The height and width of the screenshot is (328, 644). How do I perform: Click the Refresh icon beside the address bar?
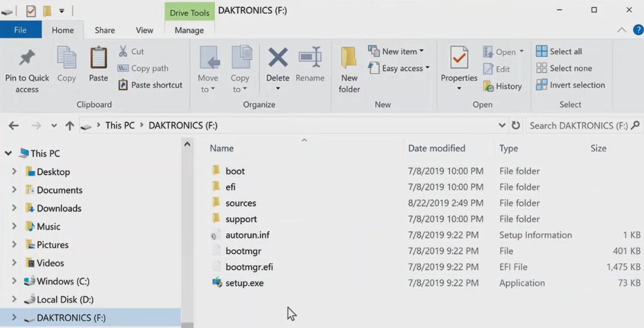tap(516, 125)
